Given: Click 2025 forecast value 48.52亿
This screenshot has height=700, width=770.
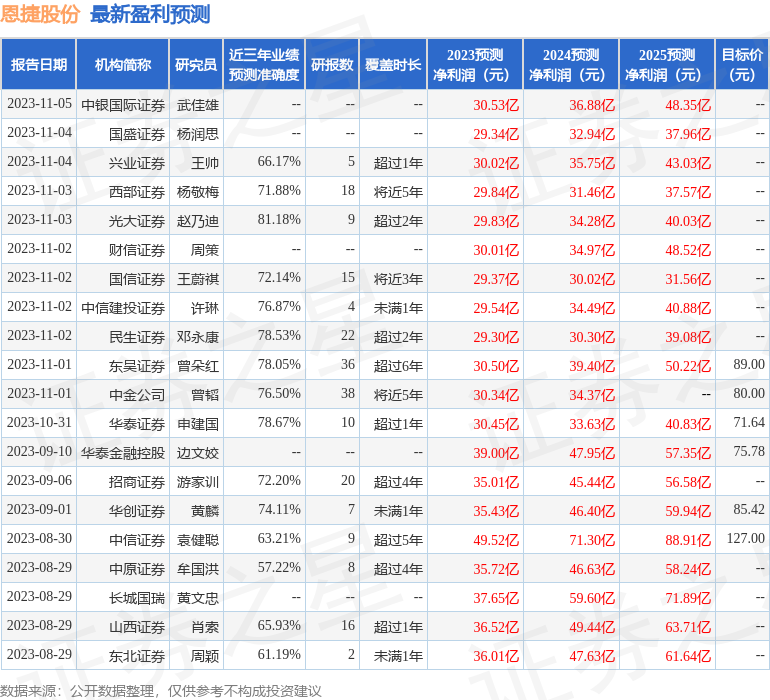Looking at the screenshot, I should 688,250.
